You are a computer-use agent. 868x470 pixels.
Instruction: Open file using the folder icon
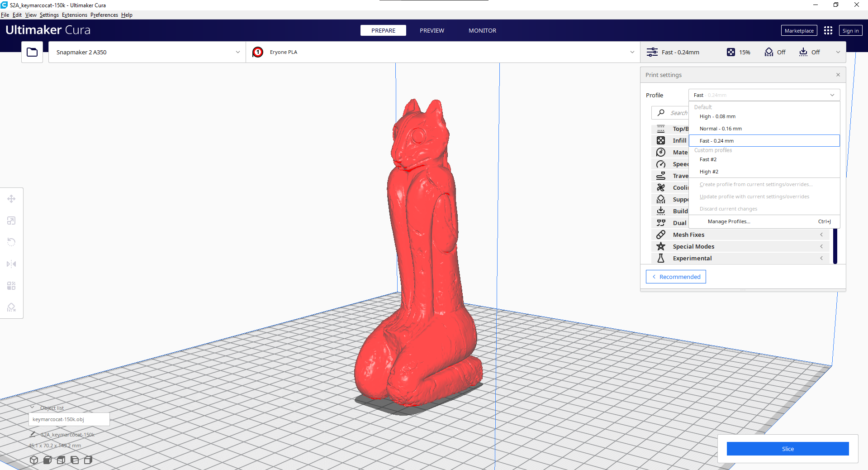point(32,52)
